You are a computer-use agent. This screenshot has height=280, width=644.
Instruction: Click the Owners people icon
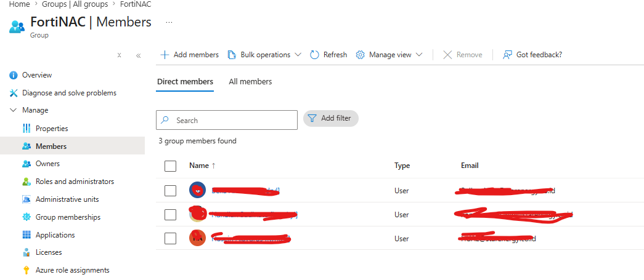point(26,164)
